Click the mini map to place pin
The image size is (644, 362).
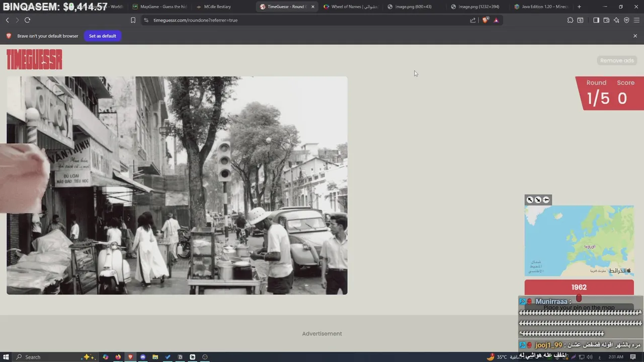579,240
